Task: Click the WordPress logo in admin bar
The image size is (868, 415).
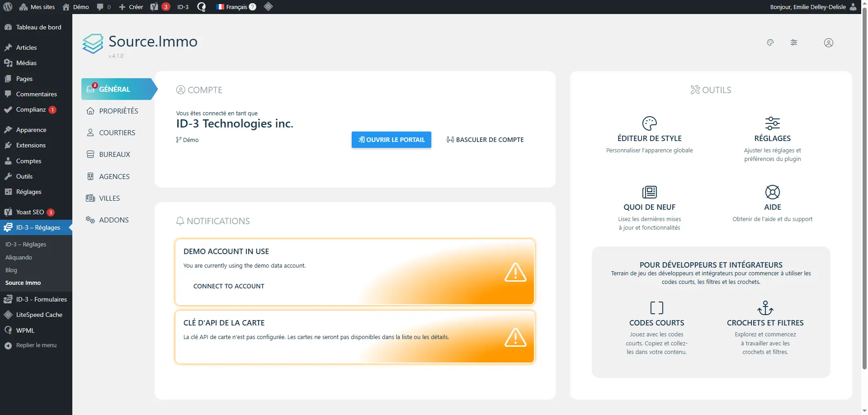Action: click(x=8, y=7)
